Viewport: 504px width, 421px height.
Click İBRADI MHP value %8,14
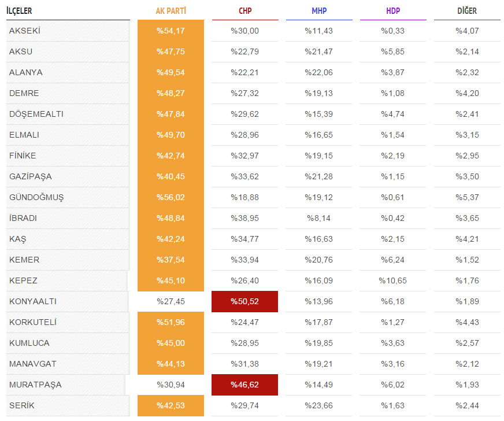pos(318,218)
